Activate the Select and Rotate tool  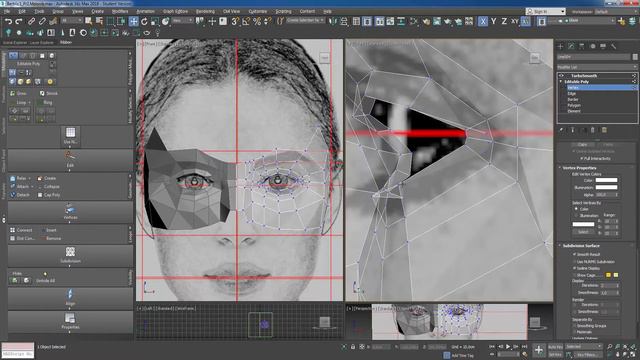point(144,21)
